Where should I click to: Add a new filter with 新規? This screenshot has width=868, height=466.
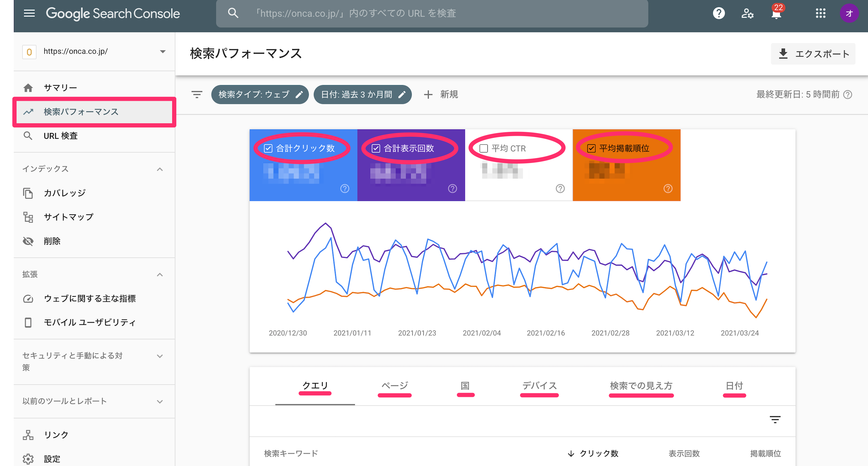point(441,94)
